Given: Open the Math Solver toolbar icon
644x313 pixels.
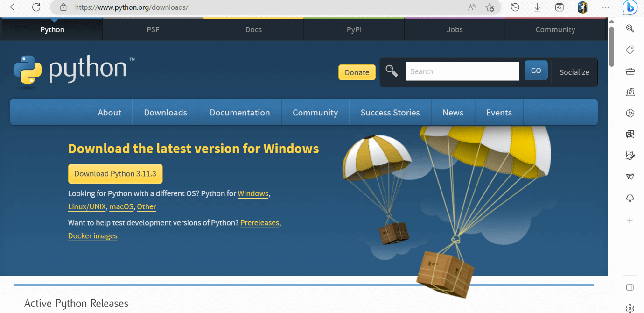Looking at the screenshot, I should (559, 7).
